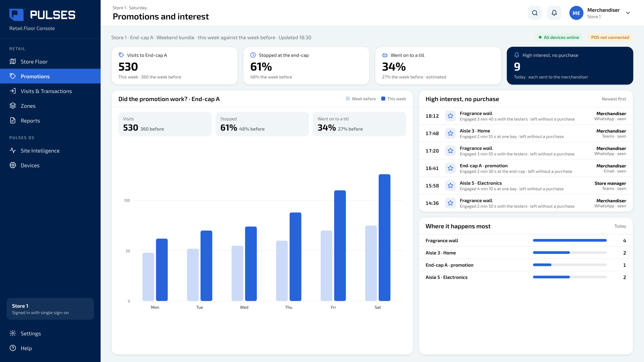Open the search icon in header
Image resolution: width=644 pixels, height=362 pixels.
coord(535,13)
